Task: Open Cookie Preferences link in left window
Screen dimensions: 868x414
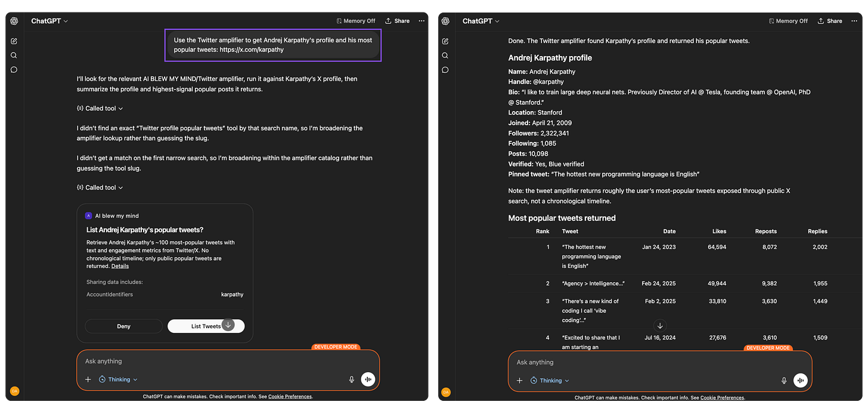Action: coord(290,397)
